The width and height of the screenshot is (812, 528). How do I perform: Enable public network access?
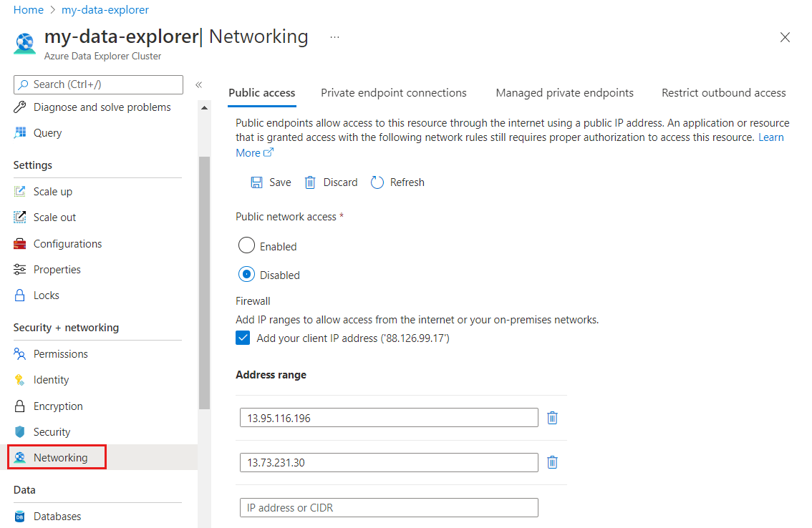click(x=246, y=245)
